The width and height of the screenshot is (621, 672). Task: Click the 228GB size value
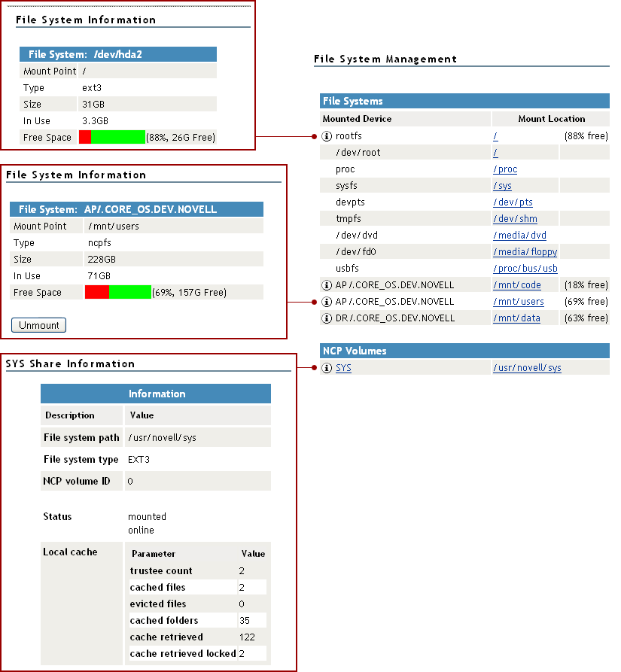click(102, 260)
